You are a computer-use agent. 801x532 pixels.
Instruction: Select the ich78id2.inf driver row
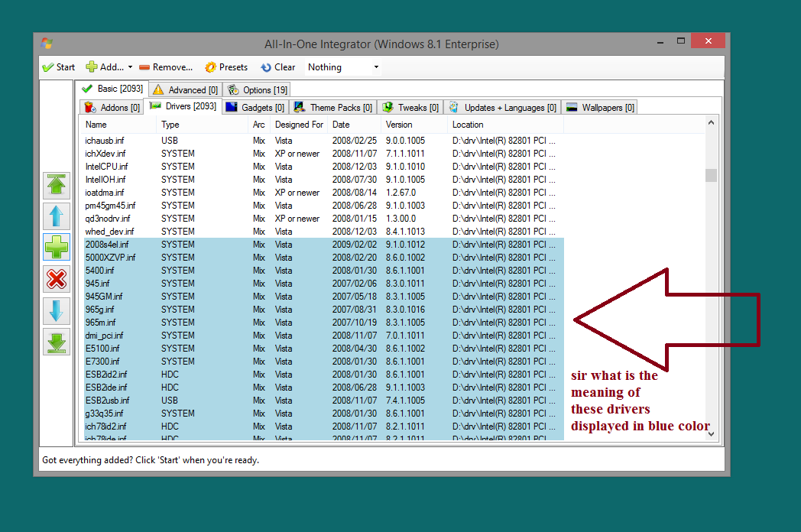pyautogui.click(x=324, y=427)
